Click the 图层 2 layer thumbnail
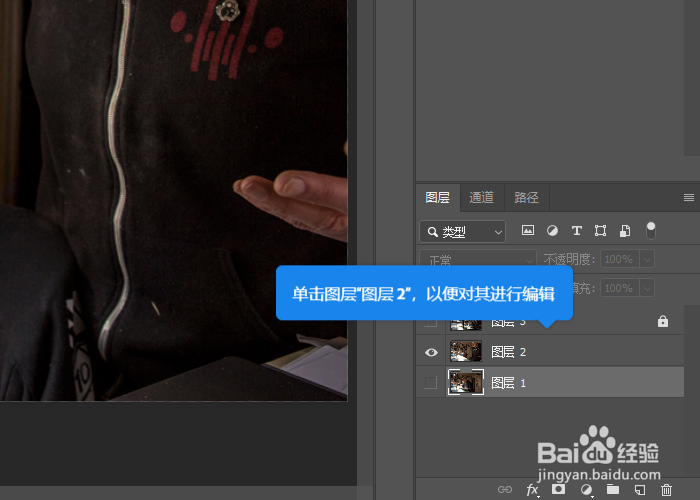Screen dimensions: 700x500 (x=466, y=351)
